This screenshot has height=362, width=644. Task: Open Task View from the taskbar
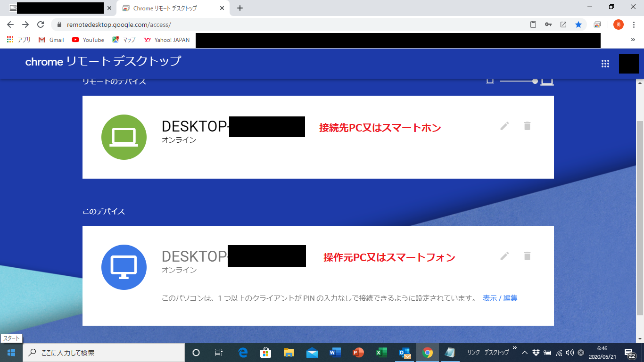pyautogui.click(x=219, y=353)
